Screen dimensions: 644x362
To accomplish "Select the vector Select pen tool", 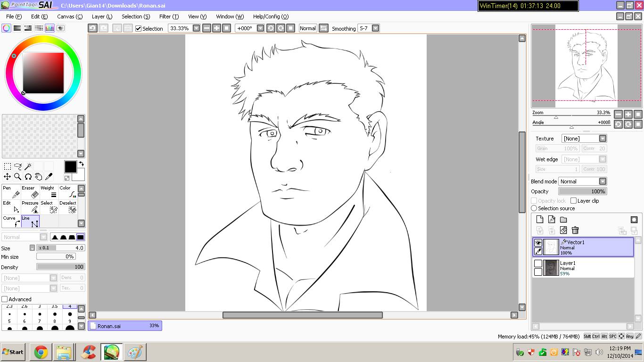I will click(49, 207).
